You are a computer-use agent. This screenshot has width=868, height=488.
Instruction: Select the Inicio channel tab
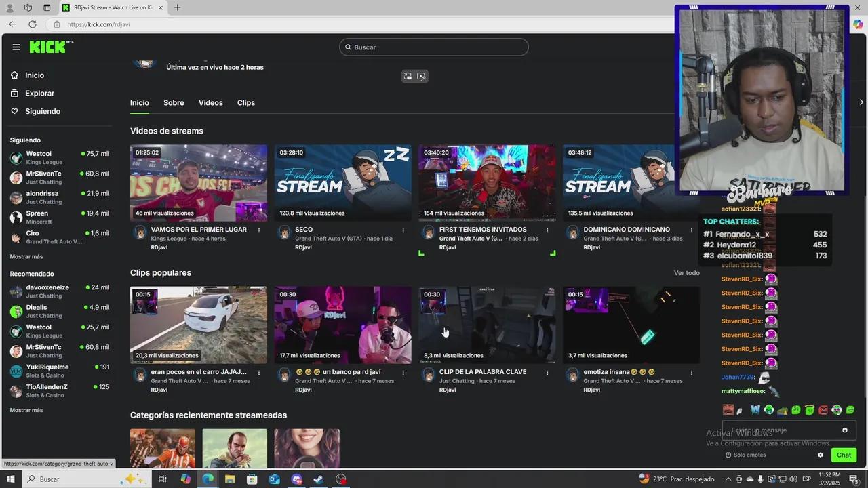(x=140, y=103)
